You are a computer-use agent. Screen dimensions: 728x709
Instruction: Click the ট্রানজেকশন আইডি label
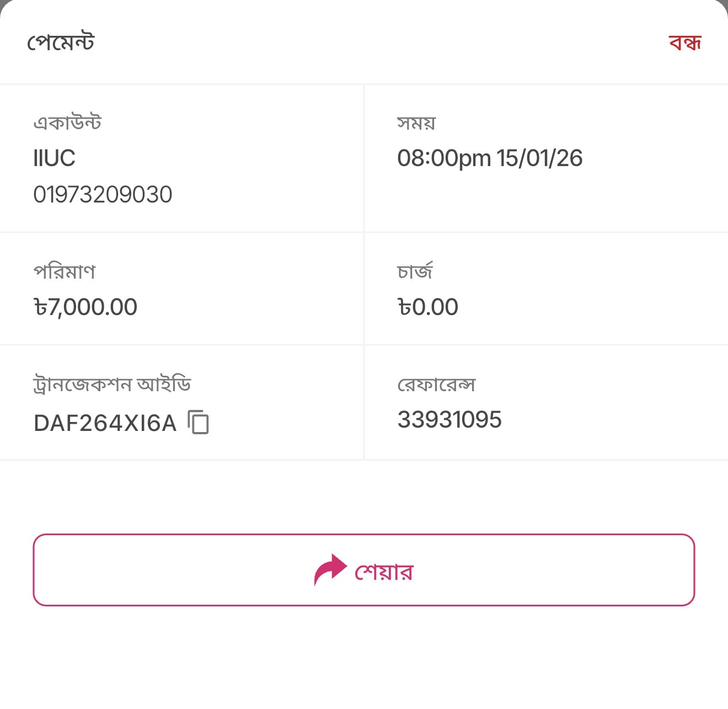pyautogui.click(x=112, y=384)
